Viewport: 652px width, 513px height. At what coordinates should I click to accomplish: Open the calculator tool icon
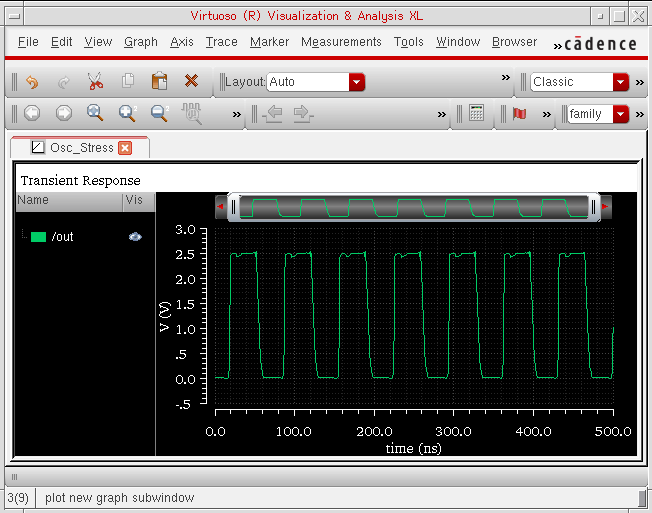pyautogui.click(x=477, y=114)
